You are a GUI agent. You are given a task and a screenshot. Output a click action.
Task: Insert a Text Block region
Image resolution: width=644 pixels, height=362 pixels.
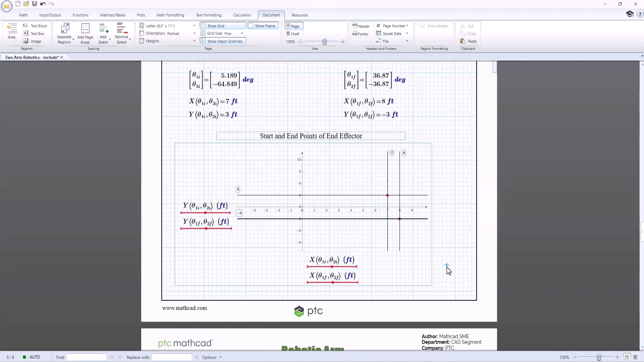tap(35, 26)
